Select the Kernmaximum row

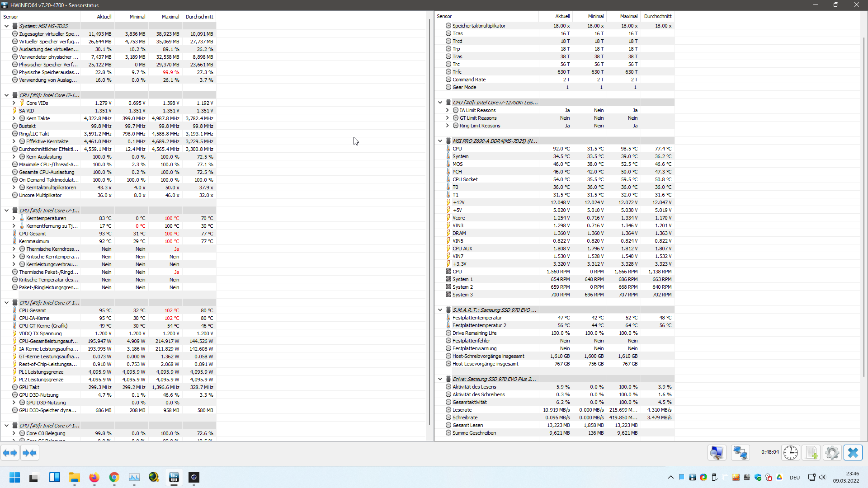pos(108,241)
